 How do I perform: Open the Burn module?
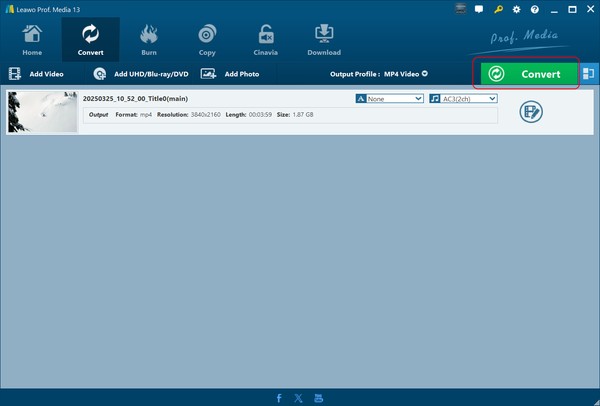tap(149, 40)
